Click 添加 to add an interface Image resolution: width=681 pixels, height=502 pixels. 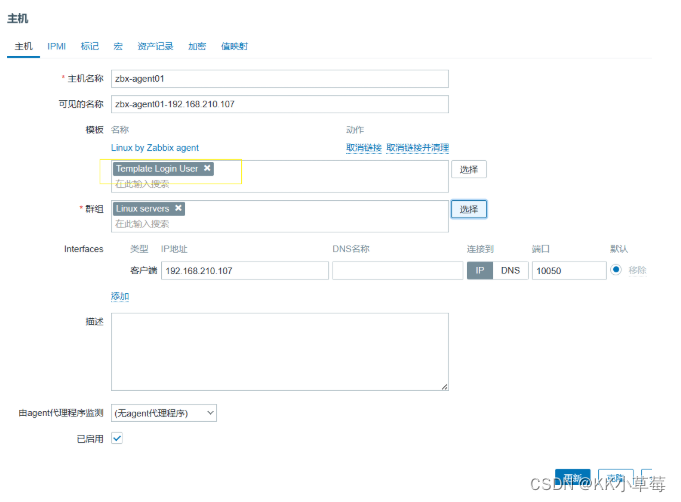(120, 296)
